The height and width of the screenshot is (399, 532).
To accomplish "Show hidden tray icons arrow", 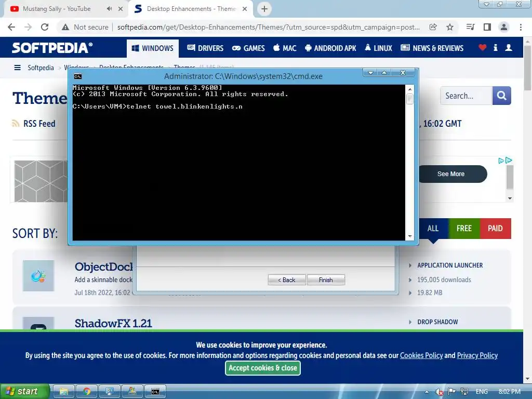I will click(427, 392).
